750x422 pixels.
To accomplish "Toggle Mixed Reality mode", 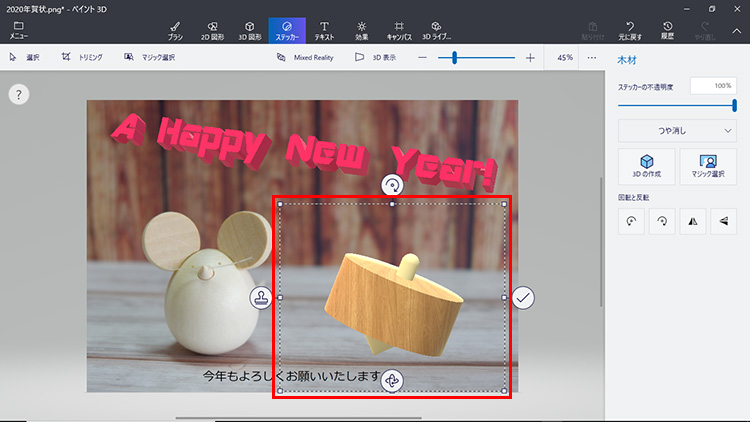I will (x=304, y=58).
